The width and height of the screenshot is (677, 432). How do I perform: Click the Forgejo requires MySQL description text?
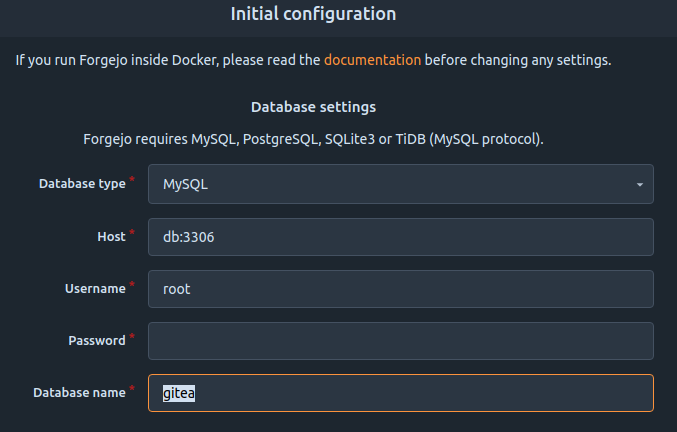coord(313,139)
